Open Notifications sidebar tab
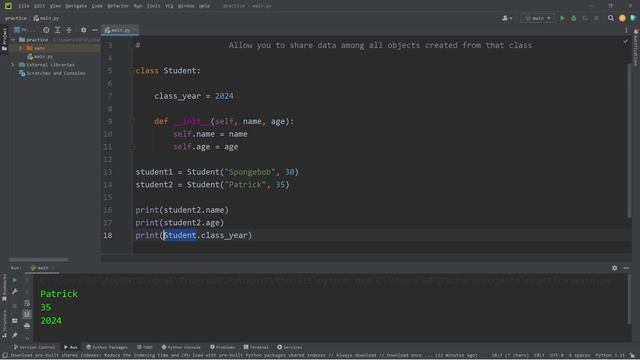This screenshot has height=360, width=640. pyautogui.click(x=636, y=47)
